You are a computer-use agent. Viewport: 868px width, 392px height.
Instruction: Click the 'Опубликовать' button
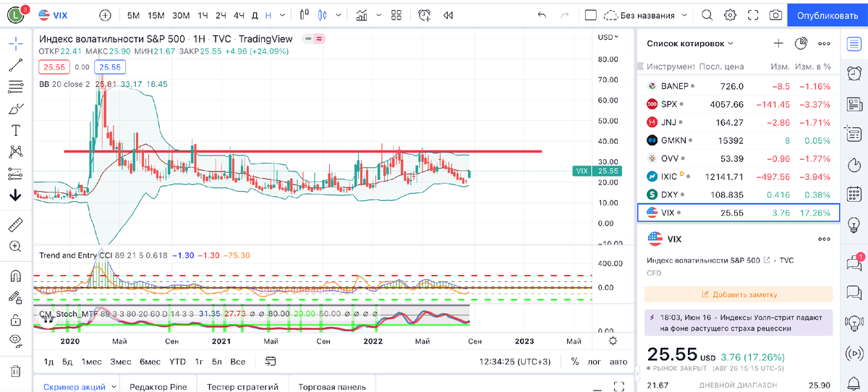tap(827, 15)
